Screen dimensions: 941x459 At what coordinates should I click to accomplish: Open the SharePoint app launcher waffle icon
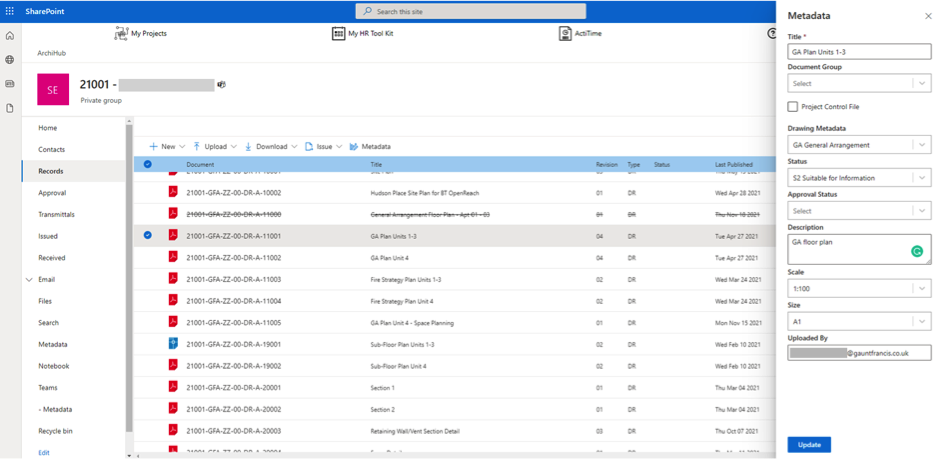(10, 10)
